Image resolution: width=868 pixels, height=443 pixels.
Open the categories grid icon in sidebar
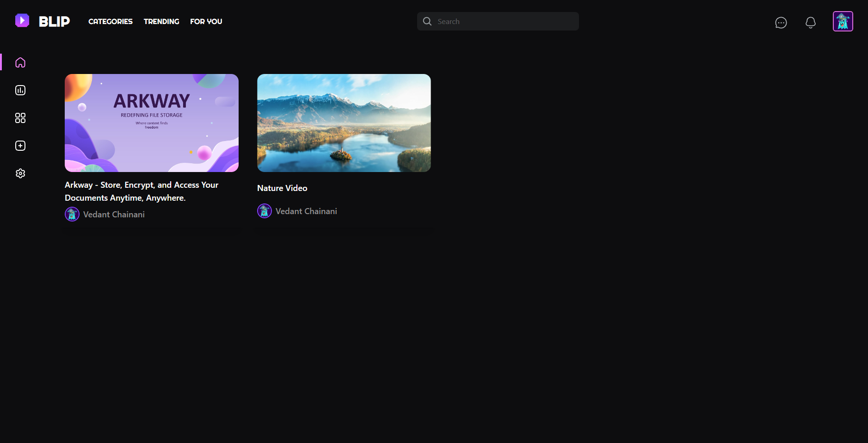point(20,118)
